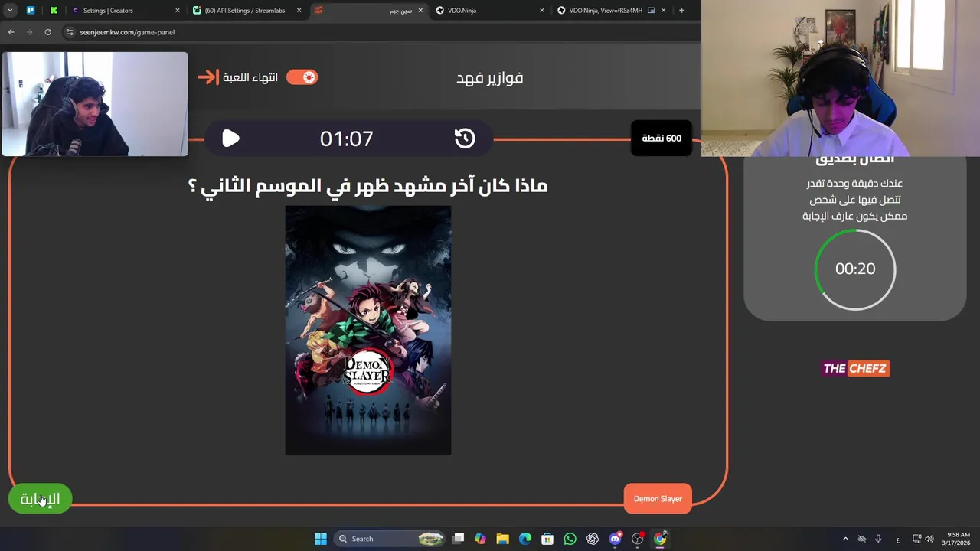This screenshot has height=551, width=980.
Task: Click the timer play button
Action: coord(230,139)
